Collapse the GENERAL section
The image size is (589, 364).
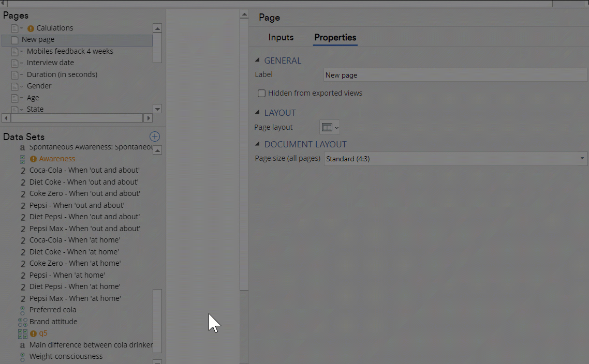click(x=257, y=60)
